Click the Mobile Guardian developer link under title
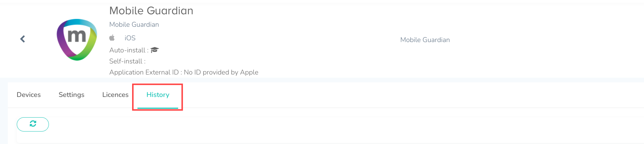This screenshot has height=144, width=644. point(134,24)
